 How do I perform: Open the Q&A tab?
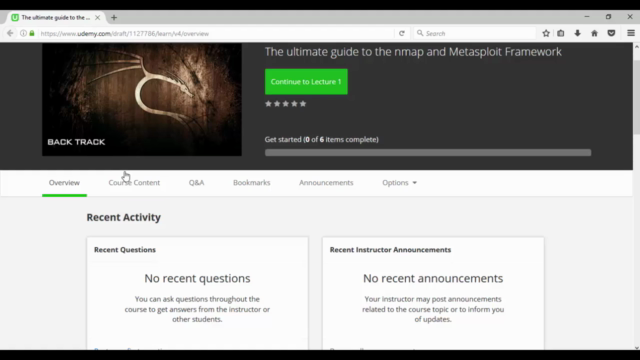[x=196, y=183]
